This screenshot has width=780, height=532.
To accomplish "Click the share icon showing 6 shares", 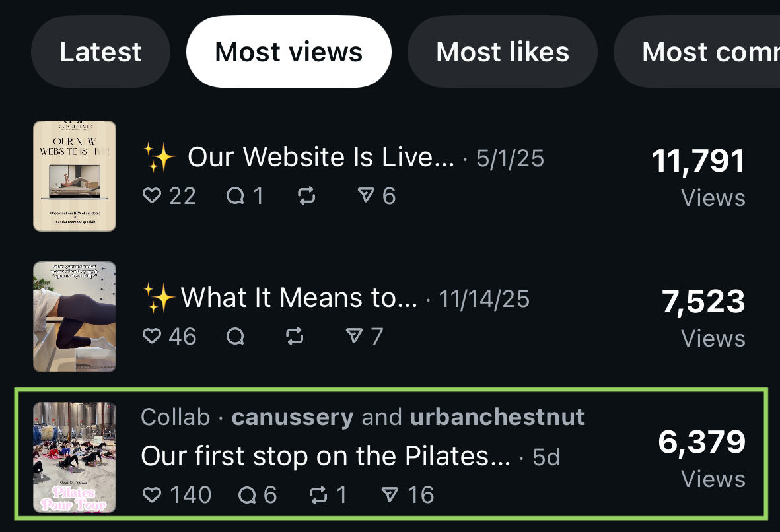I will click(365, 196).
